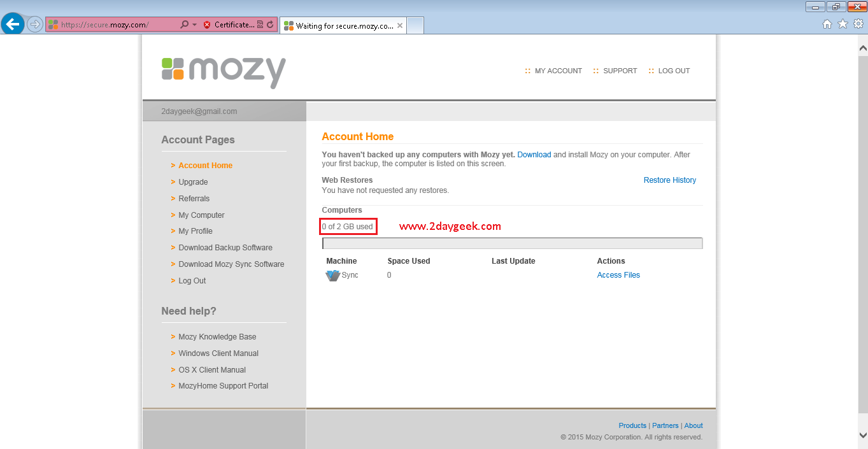The width and height of the screenshot is (868, 449).
Task: Click the 'Computers' section label
Action: pos(342,210)
